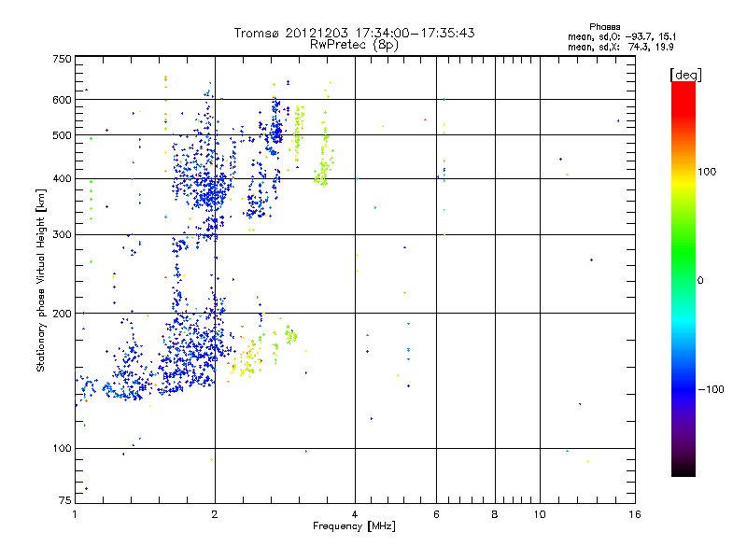Image resolution: width=747 pixels, height=560 pixels.
Task: Click the colorbar tick label "-100"
Action: tap(712, 389)
